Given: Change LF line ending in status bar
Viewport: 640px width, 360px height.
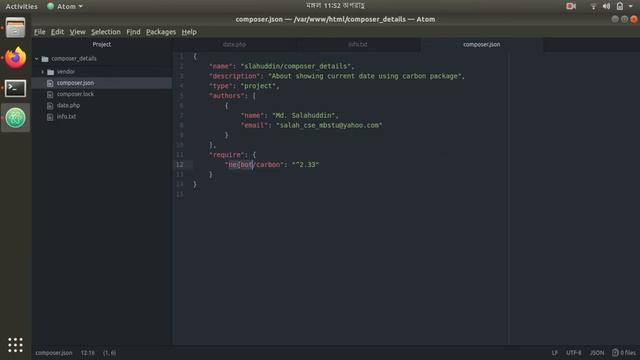Looking at the screenshot, I should point(555,353).
